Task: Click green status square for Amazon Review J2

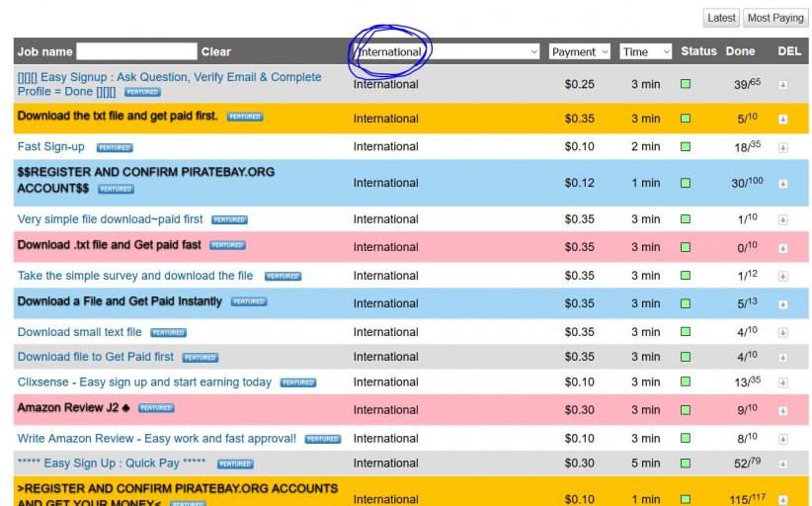Action: (686, 409)
